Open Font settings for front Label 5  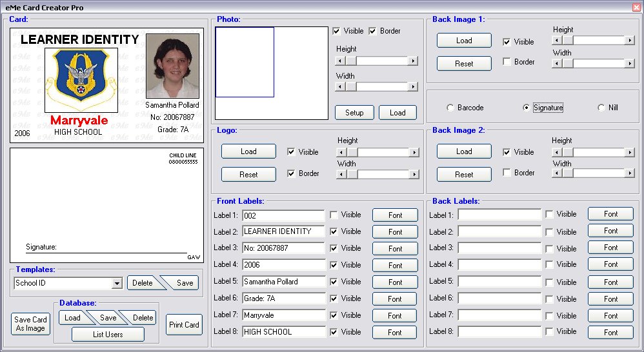[x=395, y=282]
